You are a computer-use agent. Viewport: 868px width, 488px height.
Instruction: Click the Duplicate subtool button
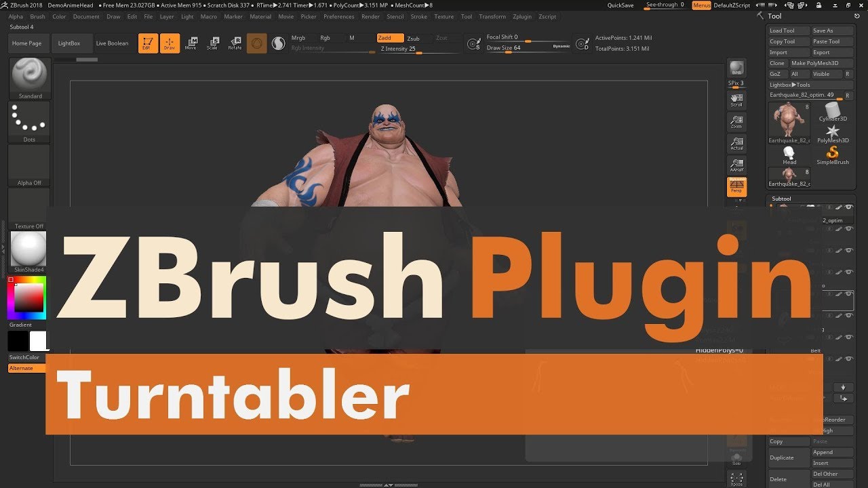789,457
